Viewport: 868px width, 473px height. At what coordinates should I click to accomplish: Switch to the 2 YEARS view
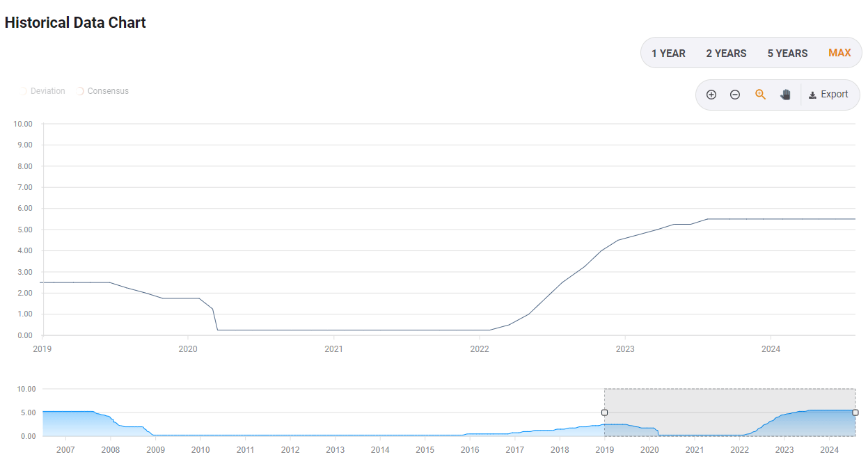[726, 53]
